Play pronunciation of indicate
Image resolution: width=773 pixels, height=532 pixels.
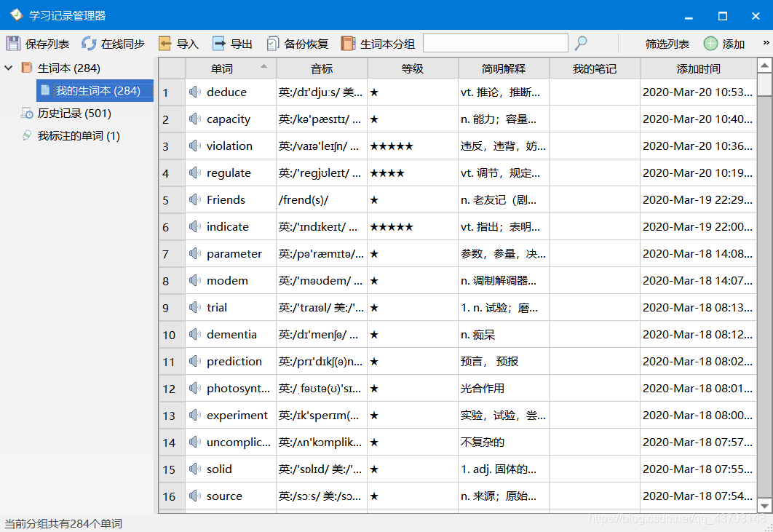point(195,226)
